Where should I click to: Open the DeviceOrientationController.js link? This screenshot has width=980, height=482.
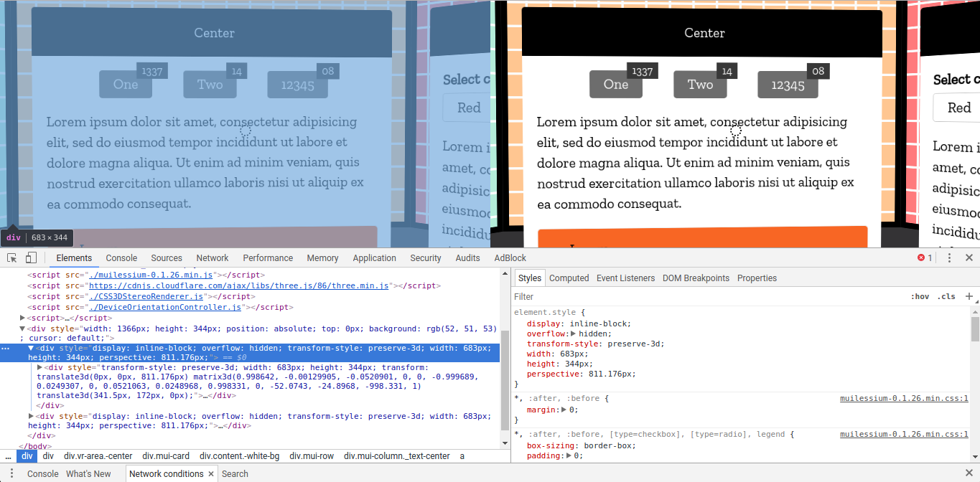click(x=164, y=307)
